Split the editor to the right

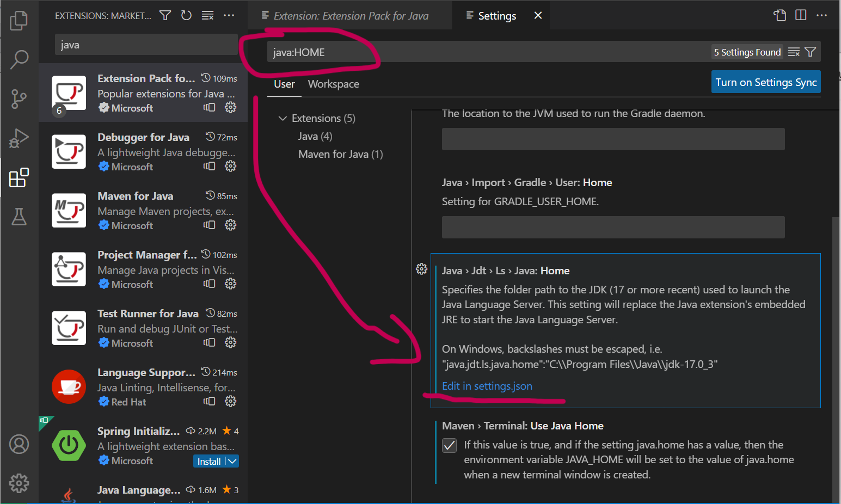801,15
